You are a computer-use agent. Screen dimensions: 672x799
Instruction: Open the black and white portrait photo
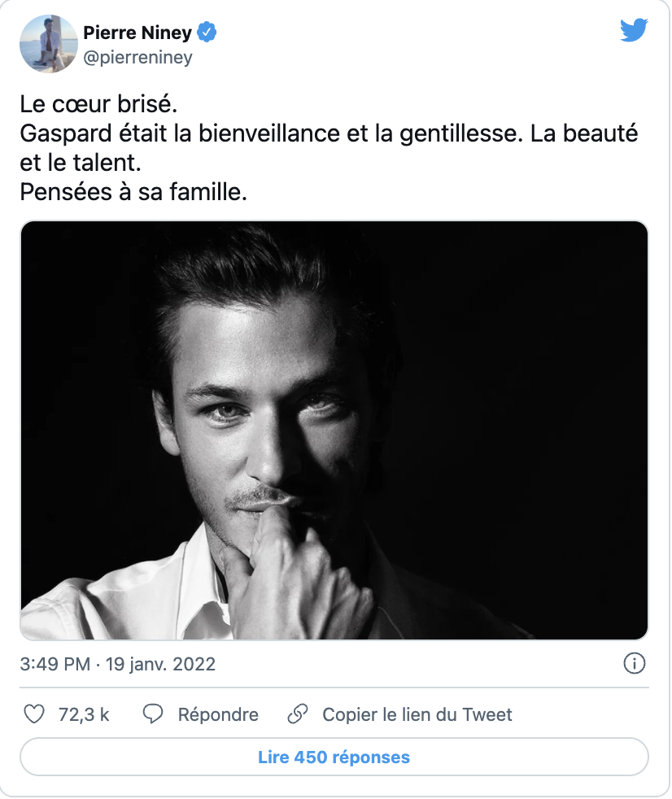tap(334, 430)
